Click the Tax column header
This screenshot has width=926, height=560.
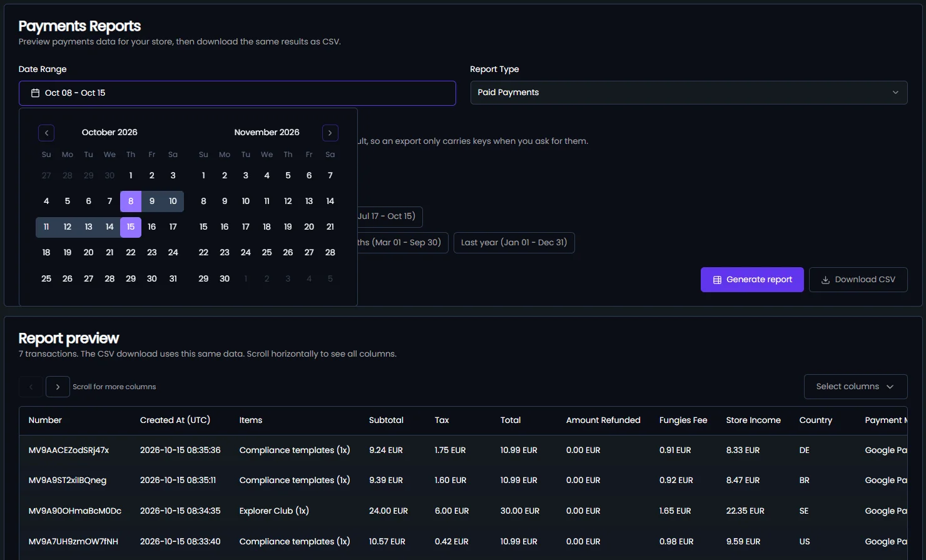[x=442, y=420]
